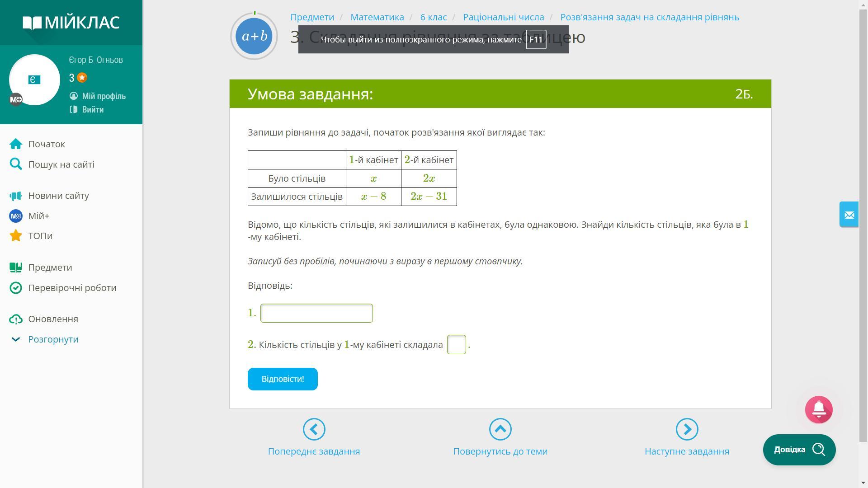Open the pink notification bell

[x=819, y=409]
